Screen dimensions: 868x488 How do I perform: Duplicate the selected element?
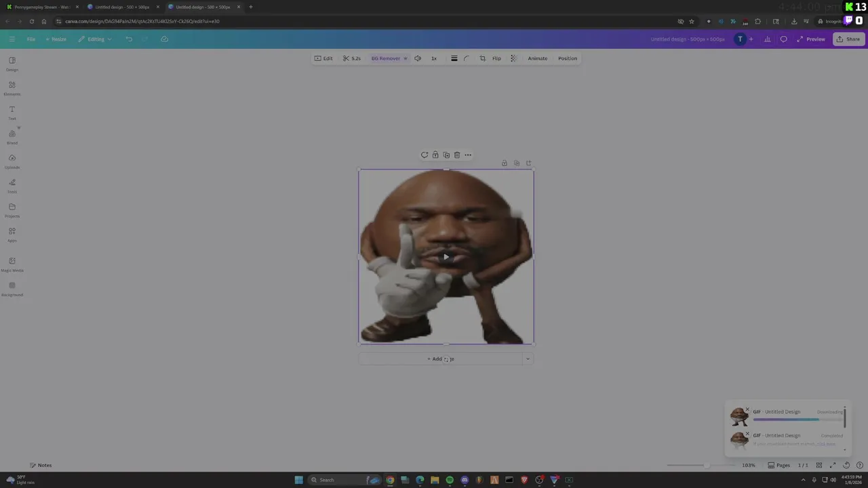(446, 155)
